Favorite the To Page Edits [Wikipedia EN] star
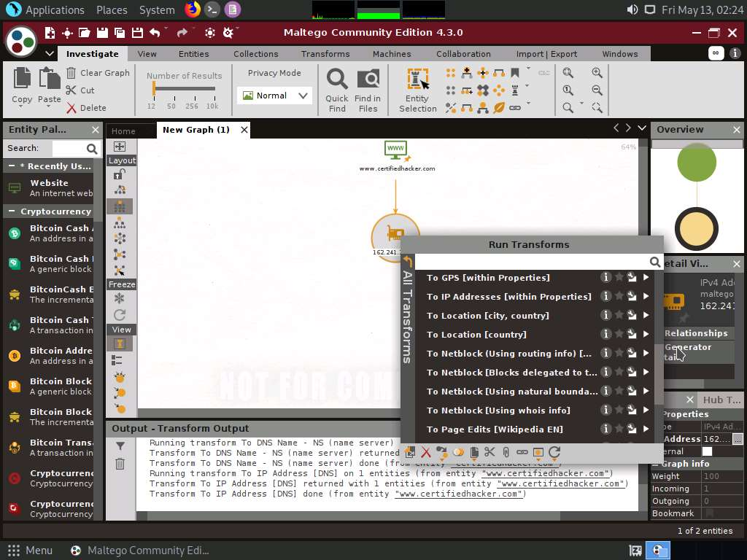 tap(619, 429)
